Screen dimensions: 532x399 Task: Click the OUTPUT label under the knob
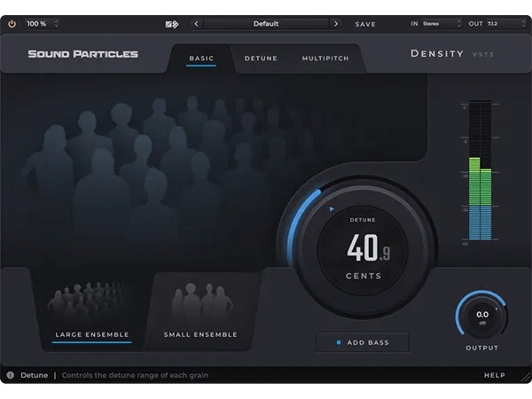pos(482,348)
